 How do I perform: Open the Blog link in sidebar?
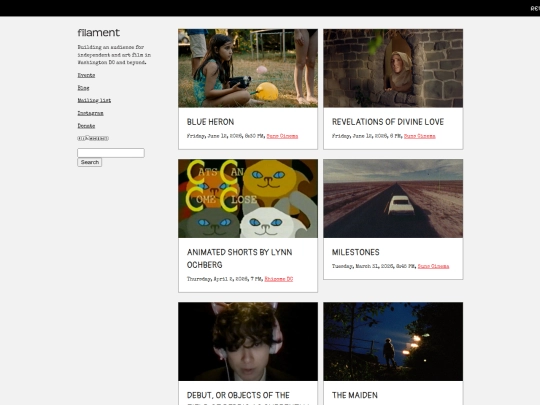point(83,88)
